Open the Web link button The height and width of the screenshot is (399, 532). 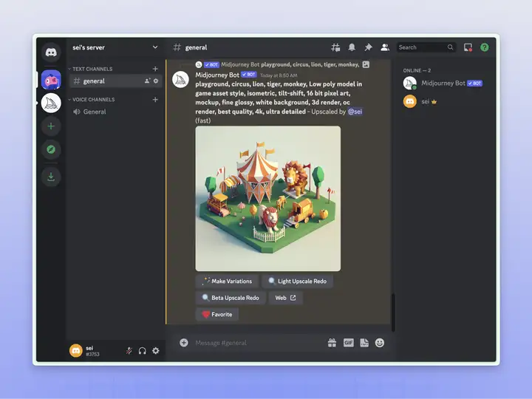285,298
